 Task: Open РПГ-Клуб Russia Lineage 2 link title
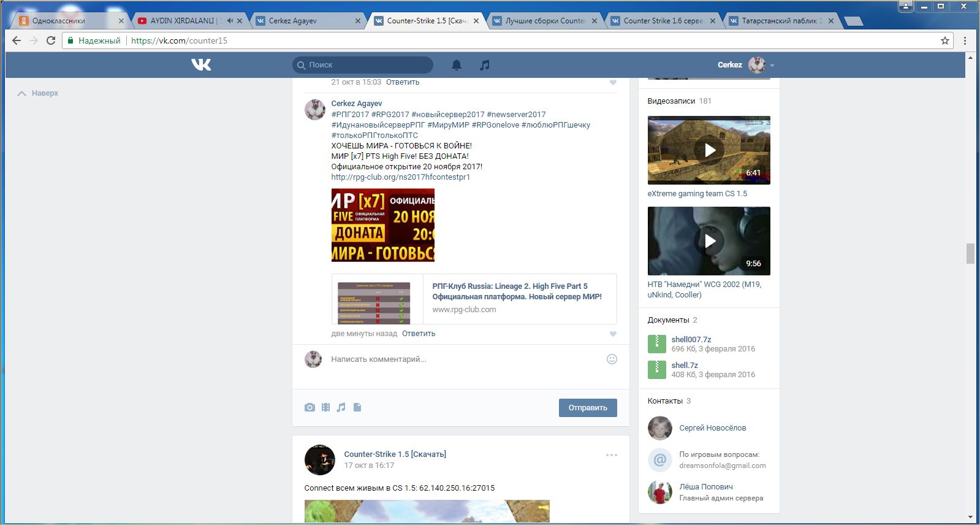(x=517, y=291)
